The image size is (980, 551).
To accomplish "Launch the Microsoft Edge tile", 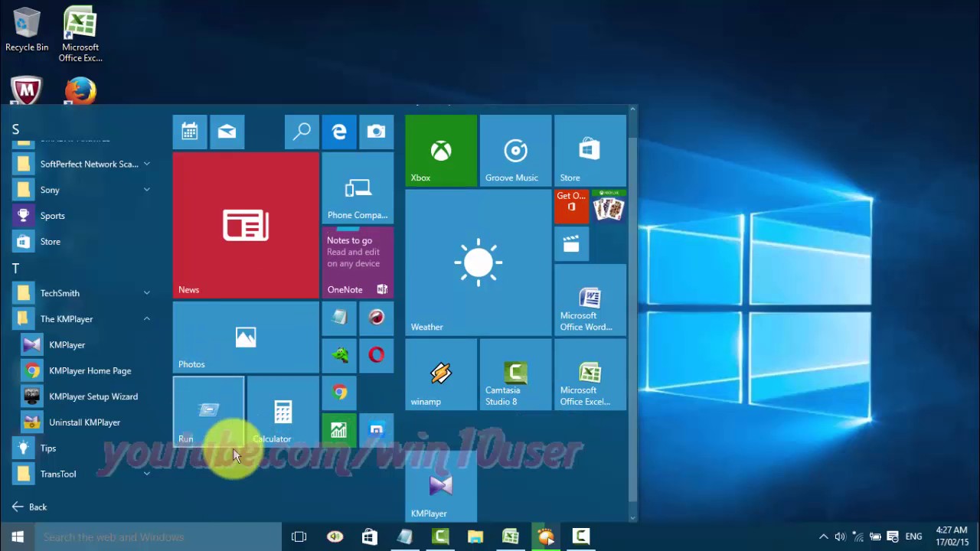I will 339,132.
